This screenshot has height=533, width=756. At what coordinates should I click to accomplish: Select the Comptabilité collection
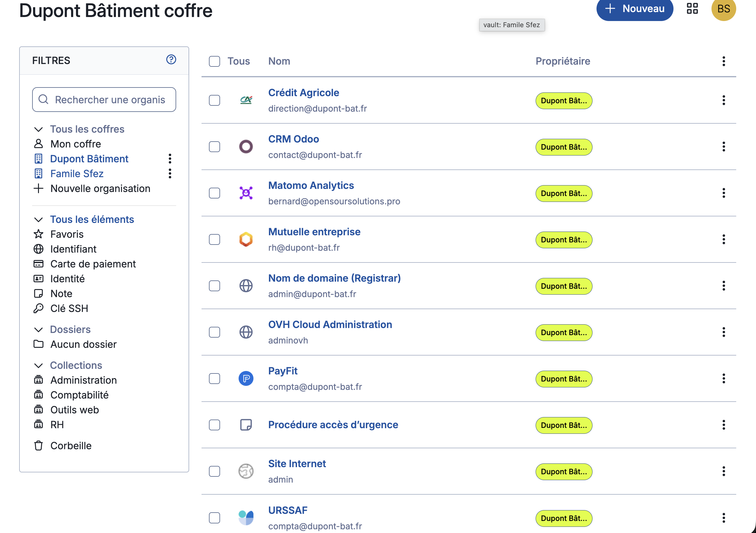[79, 395]
